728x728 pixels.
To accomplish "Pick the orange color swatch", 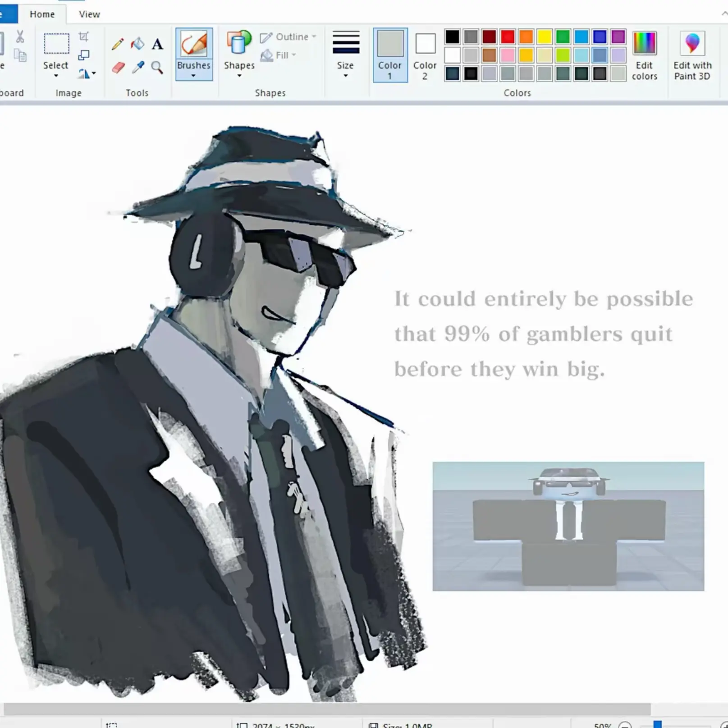I will click(x=526, y=37).
